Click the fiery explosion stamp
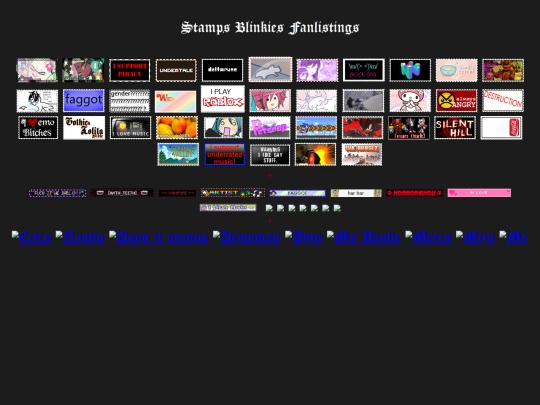 point(315,154)
